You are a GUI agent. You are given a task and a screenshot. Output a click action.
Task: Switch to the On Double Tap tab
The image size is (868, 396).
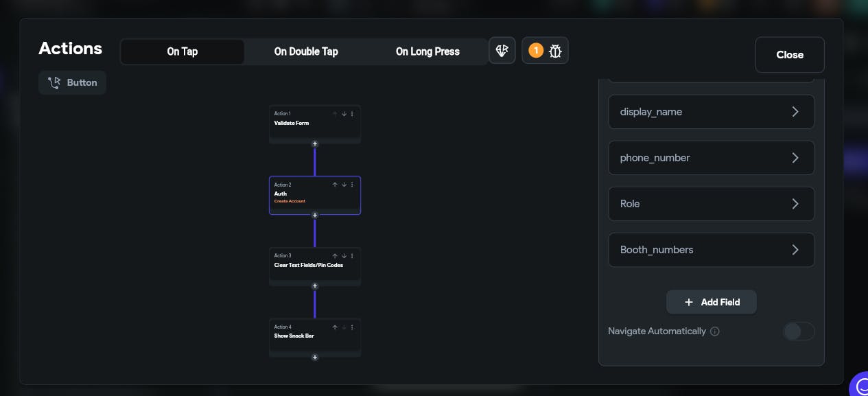pos(306,51)
